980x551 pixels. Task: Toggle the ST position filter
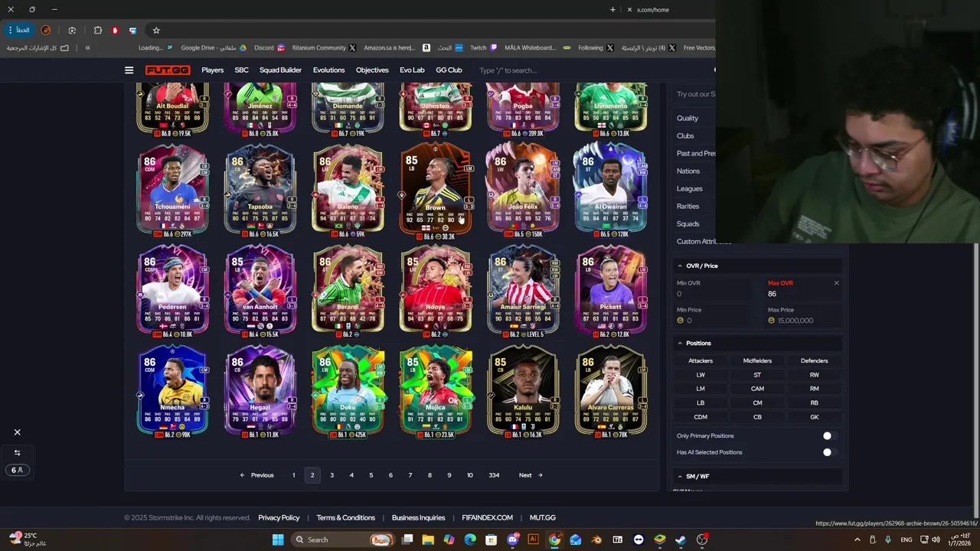(757, 375)
